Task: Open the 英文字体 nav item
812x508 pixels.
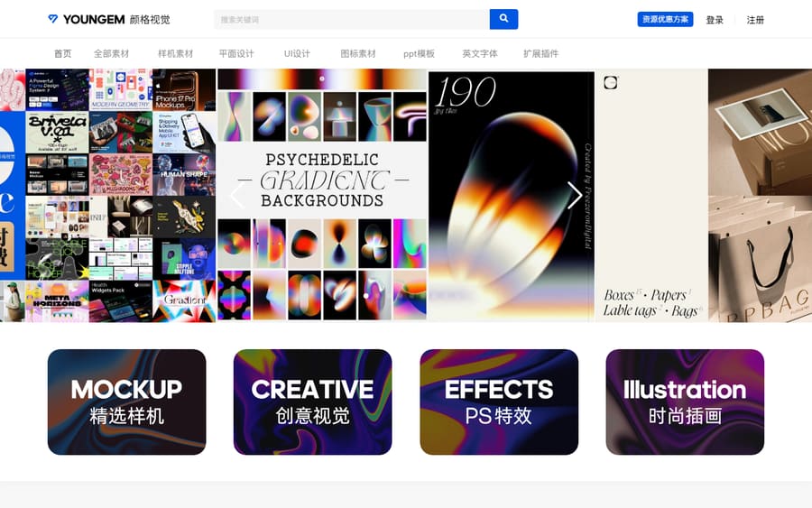Action: point(480,53)
